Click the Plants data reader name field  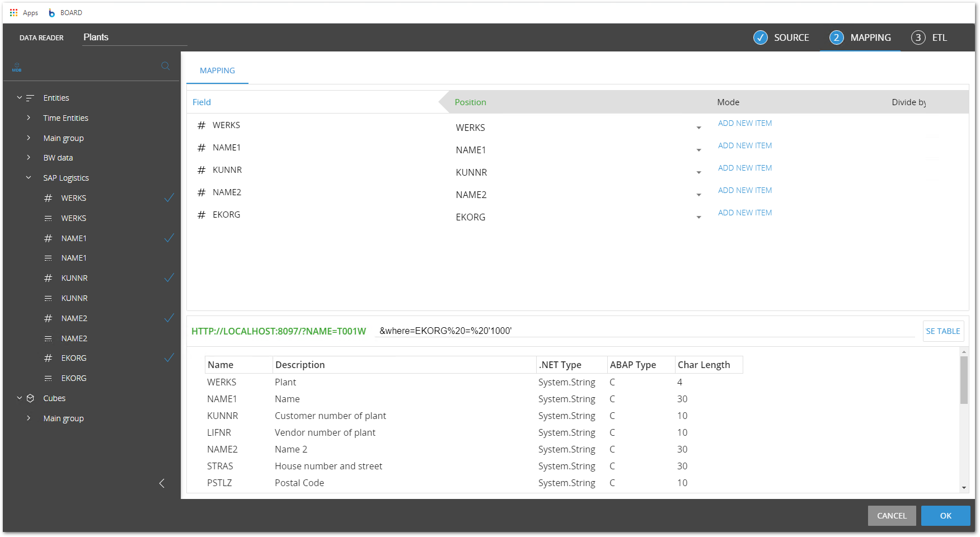(134, 37)
